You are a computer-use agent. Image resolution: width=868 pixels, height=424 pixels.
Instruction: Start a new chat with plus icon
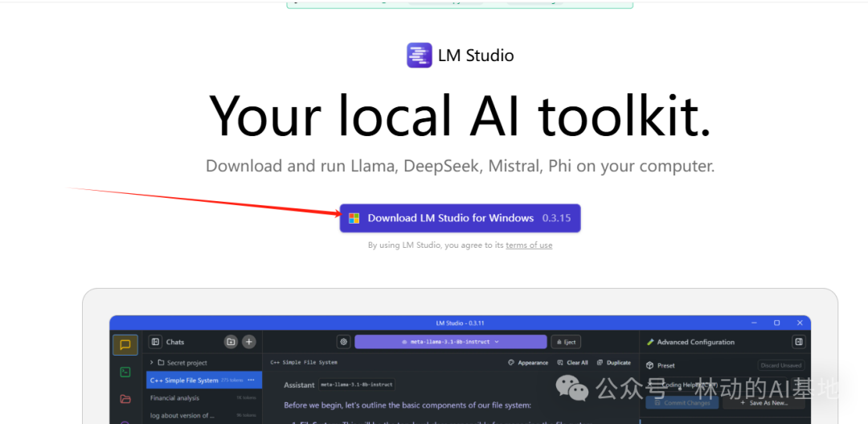[249, 342]
